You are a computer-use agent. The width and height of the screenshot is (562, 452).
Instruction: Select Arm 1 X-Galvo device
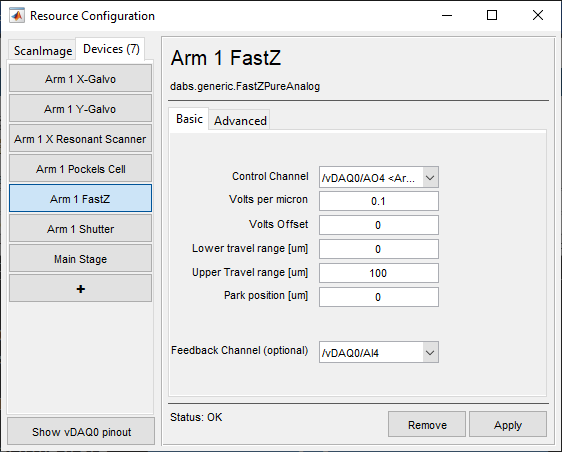tap(80, 78)
